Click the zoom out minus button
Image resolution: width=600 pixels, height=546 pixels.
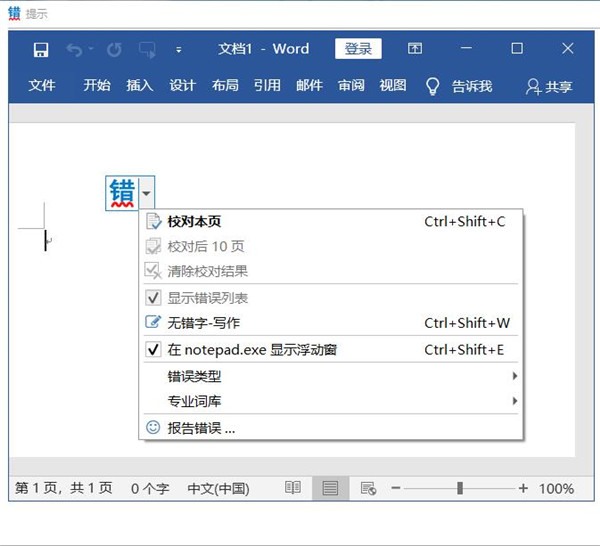click(396, 488)
